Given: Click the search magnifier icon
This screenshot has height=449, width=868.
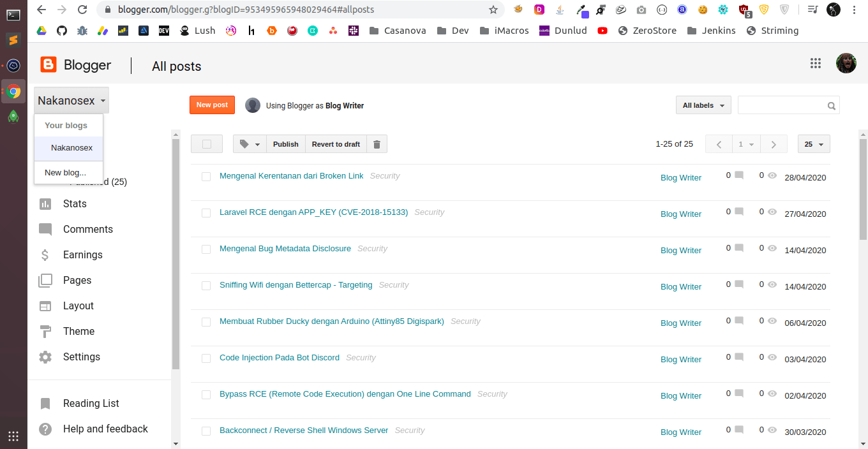Looking at the screenshot, I should point(831,105).
